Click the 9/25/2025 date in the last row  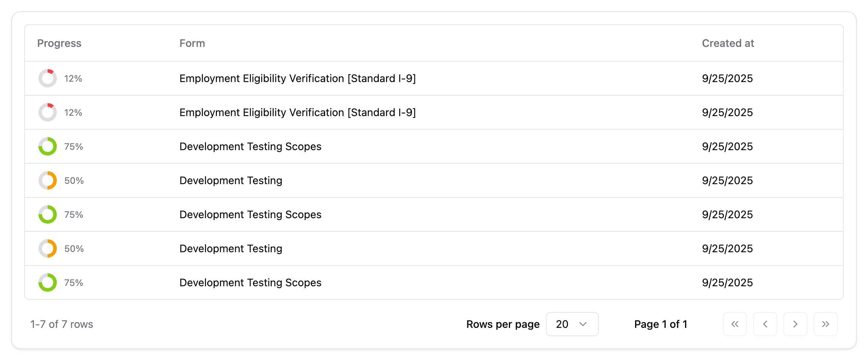coord(727,282)
